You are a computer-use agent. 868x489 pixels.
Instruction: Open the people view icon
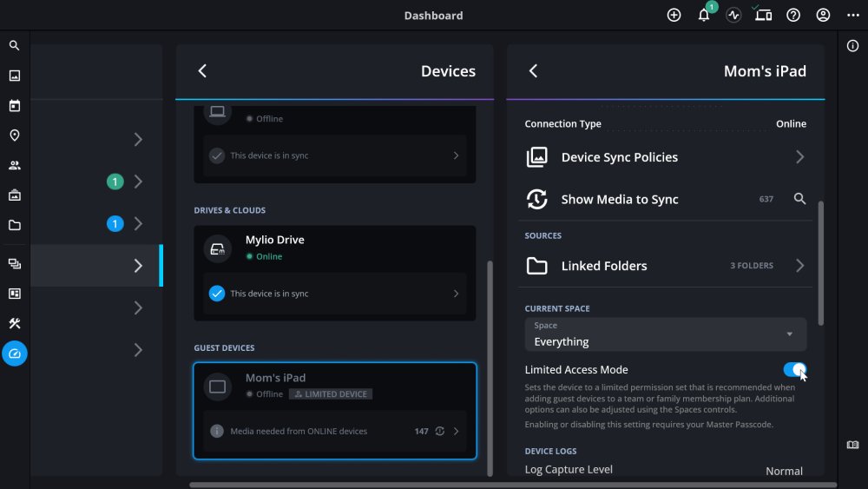point(14,165)
